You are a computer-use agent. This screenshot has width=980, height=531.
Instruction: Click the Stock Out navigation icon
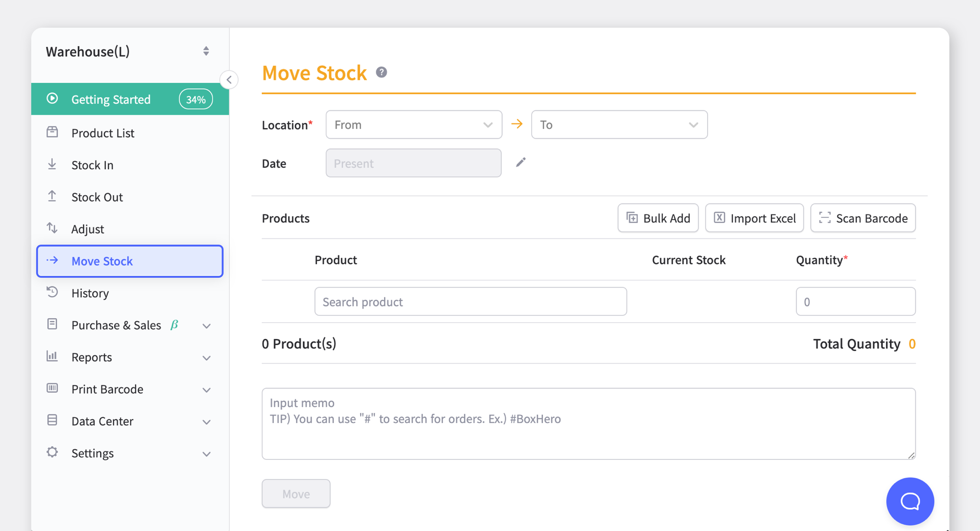click(52, 196)
